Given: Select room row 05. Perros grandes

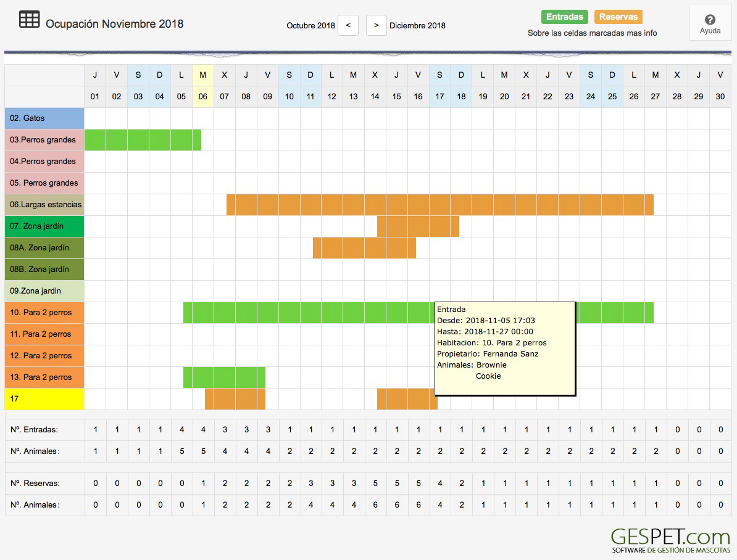Looking at the screenshot, I should point(44,183).
